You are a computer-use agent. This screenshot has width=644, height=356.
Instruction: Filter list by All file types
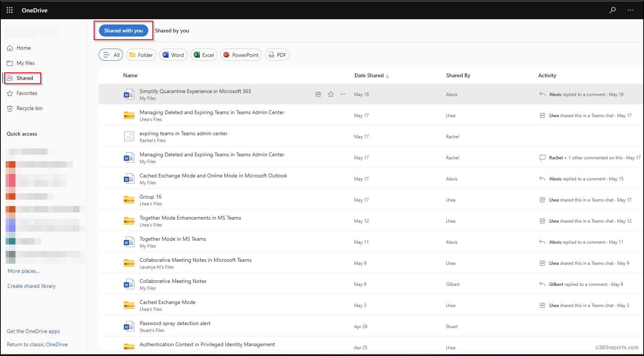click(111, 55)
